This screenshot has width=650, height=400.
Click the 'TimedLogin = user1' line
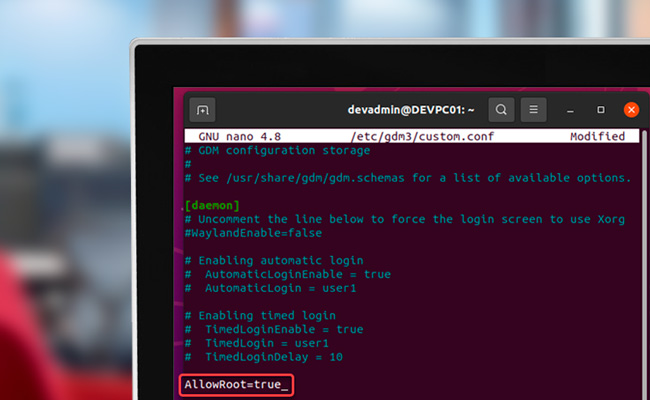257,343
